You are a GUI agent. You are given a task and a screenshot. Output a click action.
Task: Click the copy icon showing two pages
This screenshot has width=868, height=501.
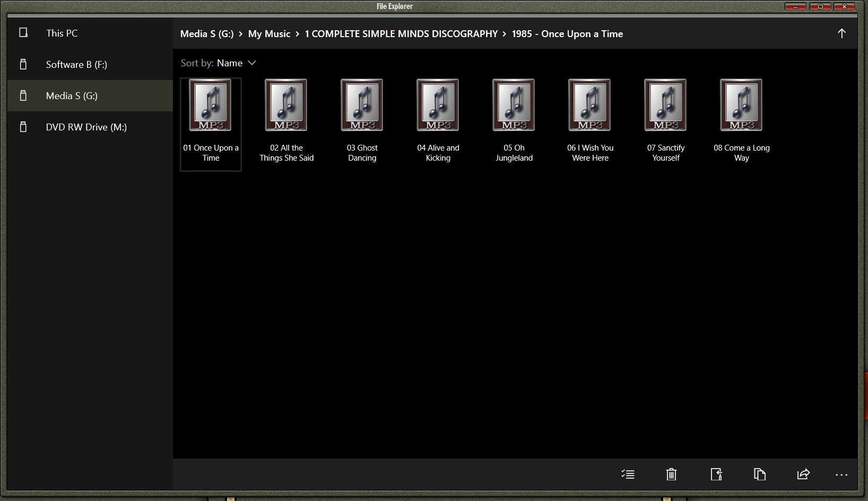point(760,474)
